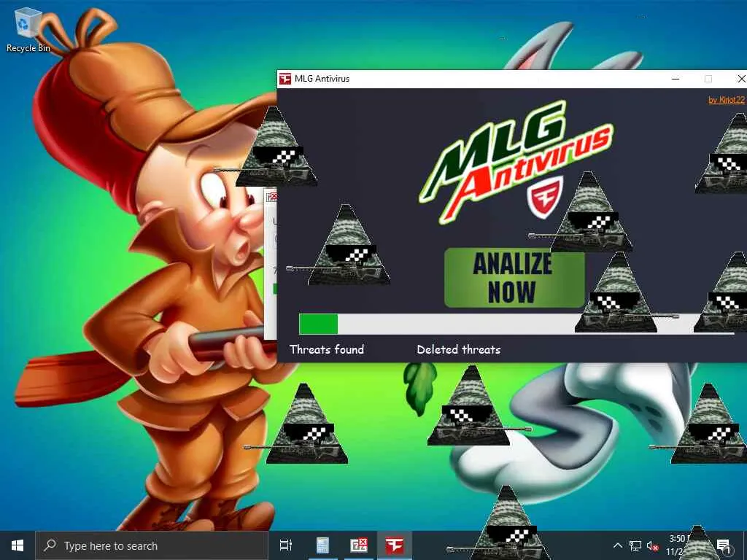Close the MLG Antivirus window

741,79
